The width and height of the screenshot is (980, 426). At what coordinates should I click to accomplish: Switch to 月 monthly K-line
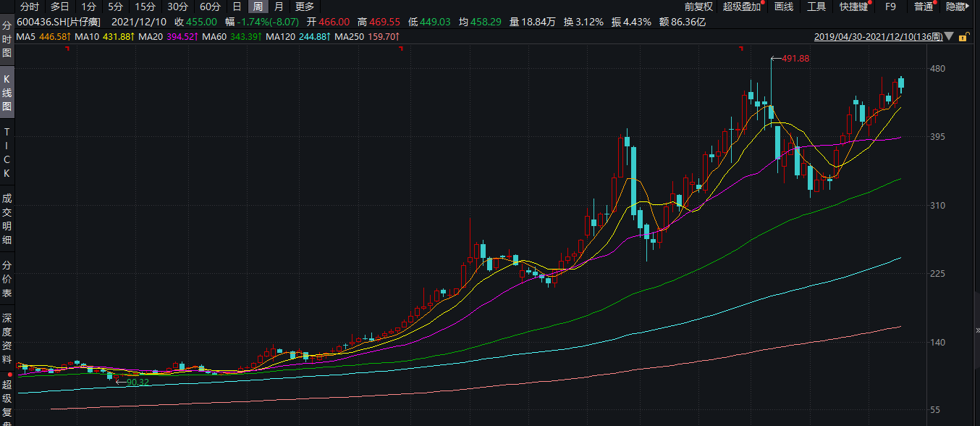(279, 7)
